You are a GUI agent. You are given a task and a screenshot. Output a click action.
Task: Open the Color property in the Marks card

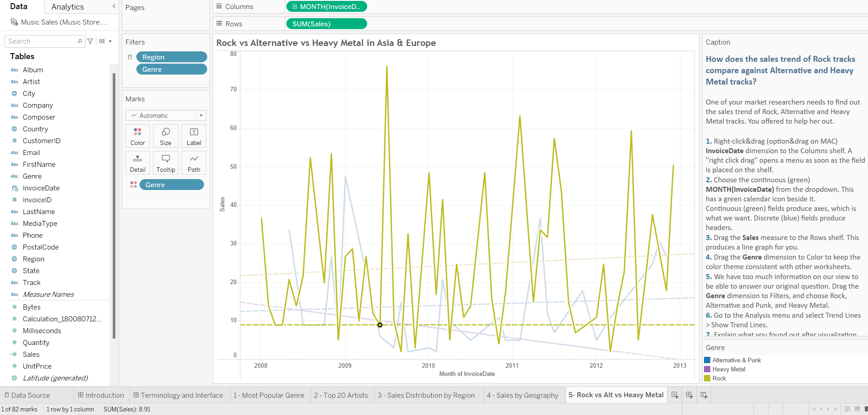point(138,135)
